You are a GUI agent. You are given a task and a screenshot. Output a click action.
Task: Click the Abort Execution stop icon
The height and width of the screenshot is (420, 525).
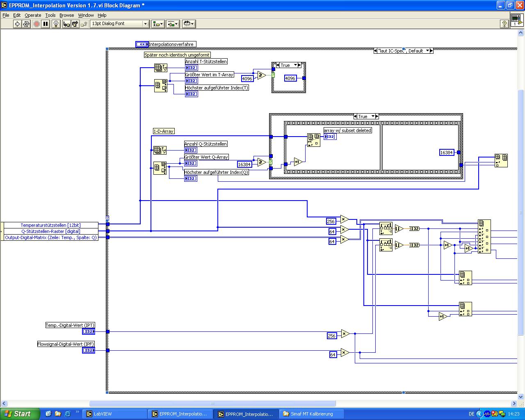[37, 24]
